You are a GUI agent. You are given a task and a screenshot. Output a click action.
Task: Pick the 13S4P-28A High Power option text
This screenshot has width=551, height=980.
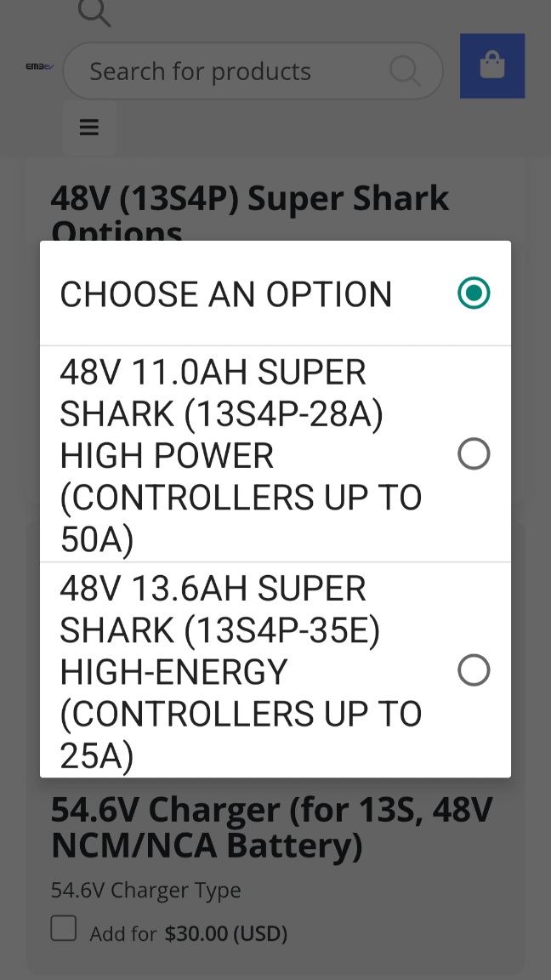[221, 414]
